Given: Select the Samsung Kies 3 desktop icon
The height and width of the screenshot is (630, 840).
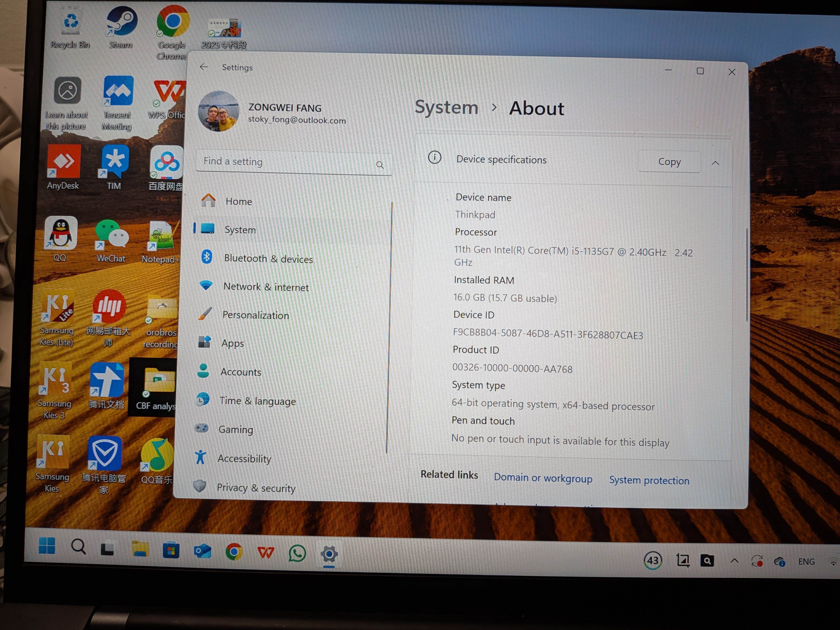Looking at the screenshot, I should coord(55,391).
